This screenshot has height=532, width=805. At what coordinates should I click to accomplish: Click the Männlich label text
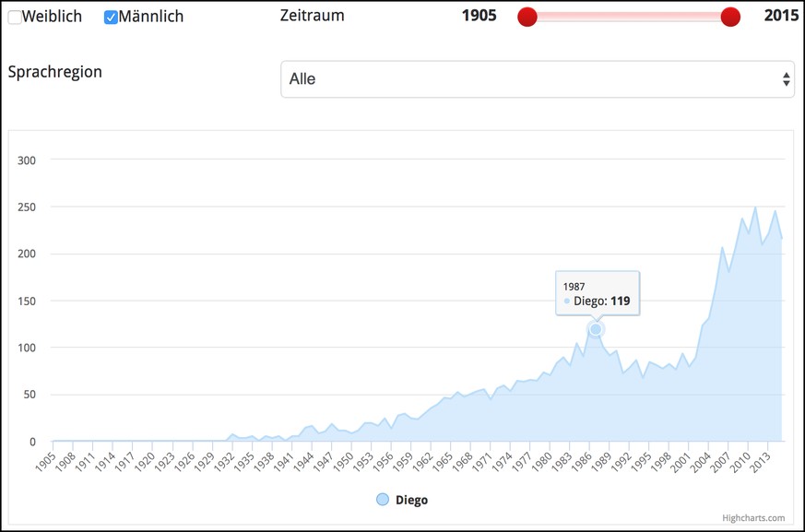[x=151, y=17]
